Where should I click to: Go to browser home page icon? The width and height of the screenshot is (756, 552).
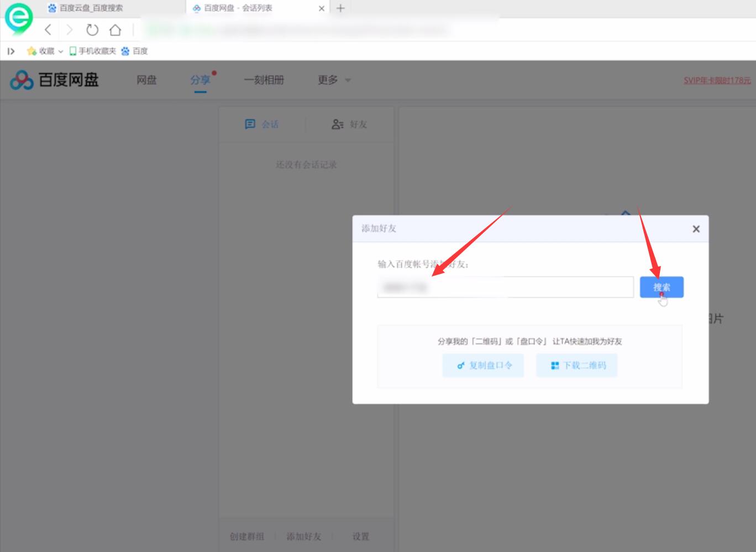(115, 30)
